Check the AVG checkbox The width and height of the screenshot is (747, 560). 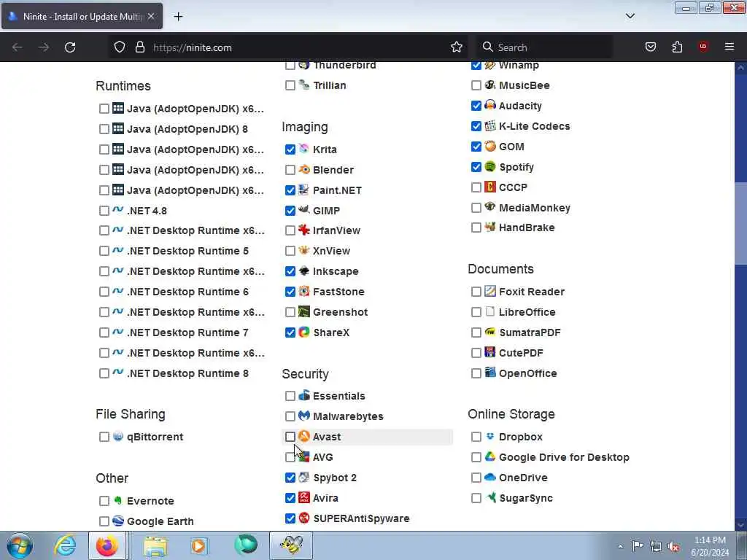point(290,457)
